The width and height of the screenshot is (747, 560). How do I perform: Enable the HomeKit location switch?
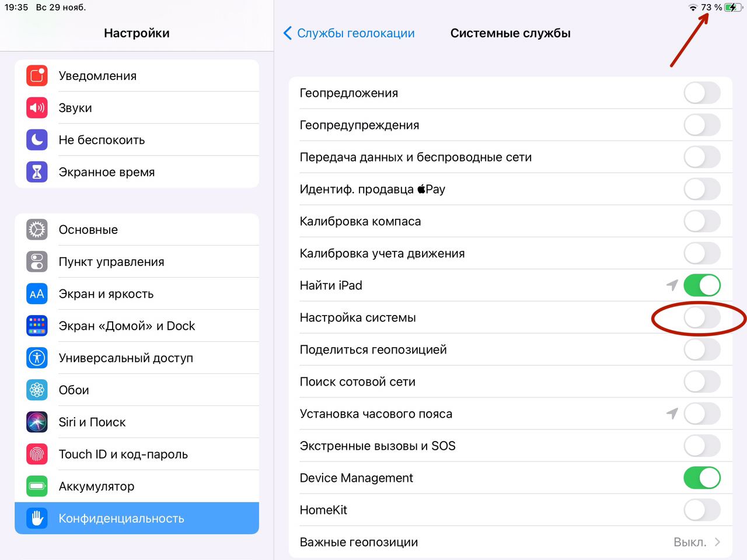pos(701,510)
